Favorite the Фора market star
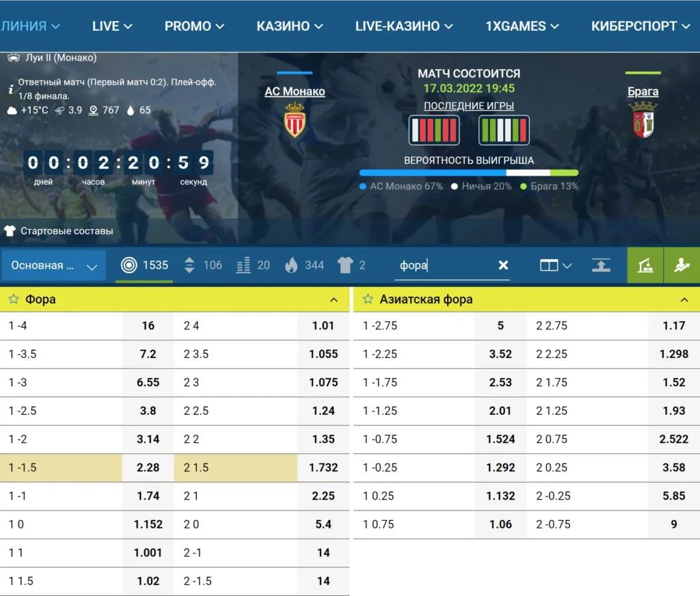 coord(14,299)
